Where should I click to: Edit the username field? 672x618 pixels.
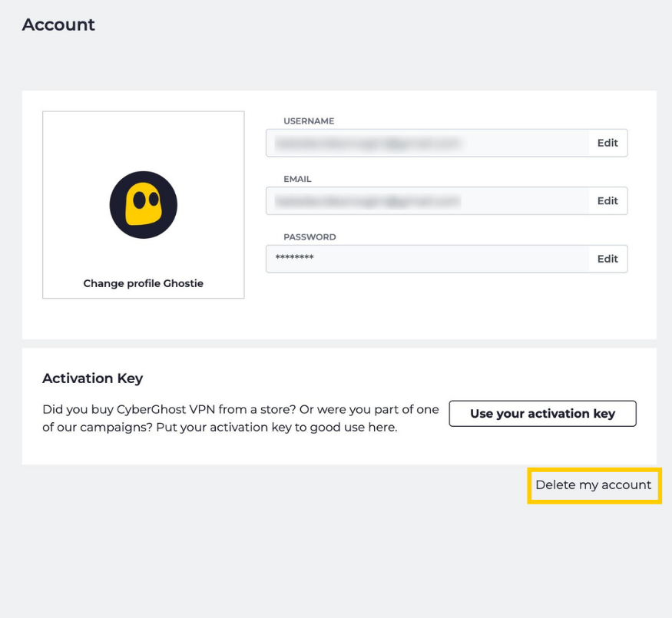(x=607, y=143)
